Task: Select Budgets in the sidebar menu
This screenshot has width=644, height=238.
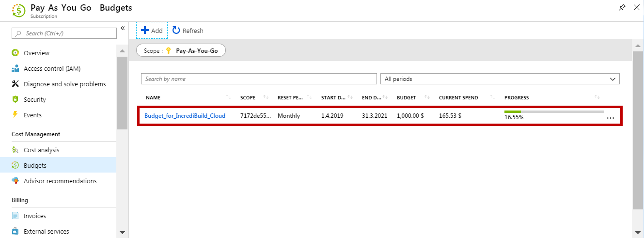Action: pyautogui.click(x=35, y=165)
